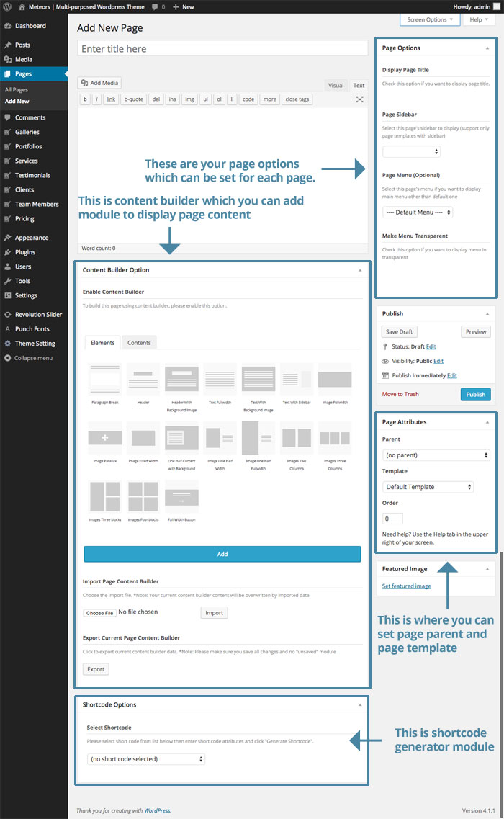Viewport: 504px width, 819px height.
Task: Open Galleries in the sidebar menu
Action: tap(27, 132)
